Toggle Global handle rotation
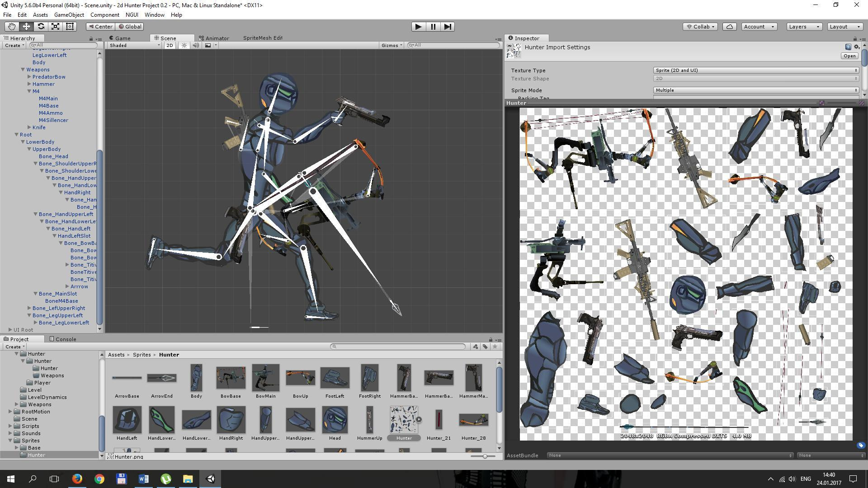 point(130,27)
